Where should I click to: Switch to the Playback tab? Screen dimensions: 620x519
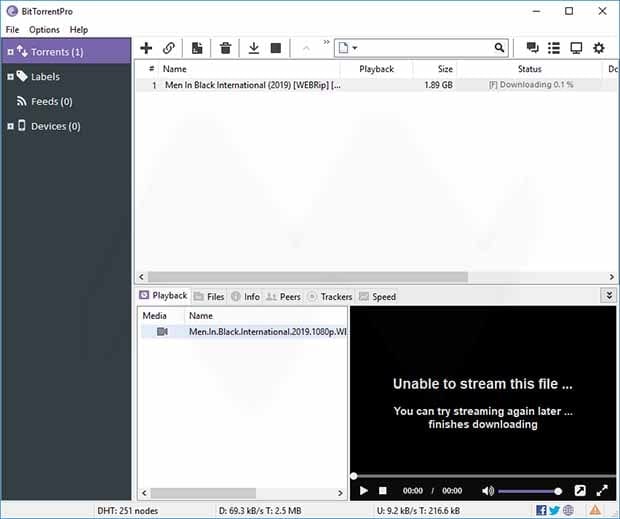click(164, 296)
